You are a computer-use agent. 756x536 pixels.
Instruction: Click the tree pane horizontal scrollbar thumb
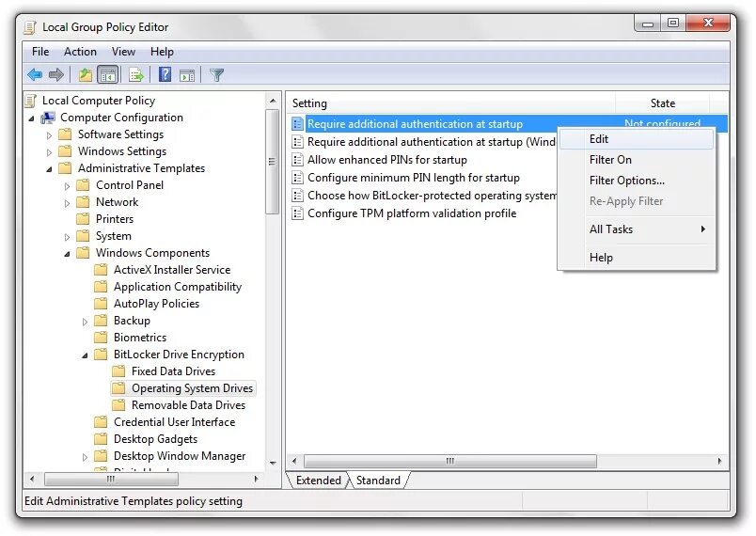pos(111,479)
